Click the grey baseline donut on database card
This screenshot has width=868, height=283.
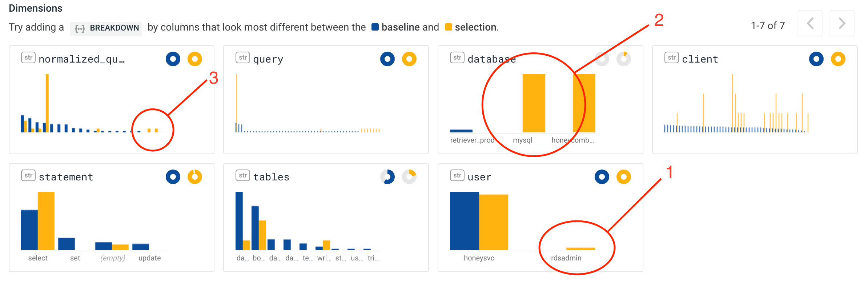[x=602, y=59]
